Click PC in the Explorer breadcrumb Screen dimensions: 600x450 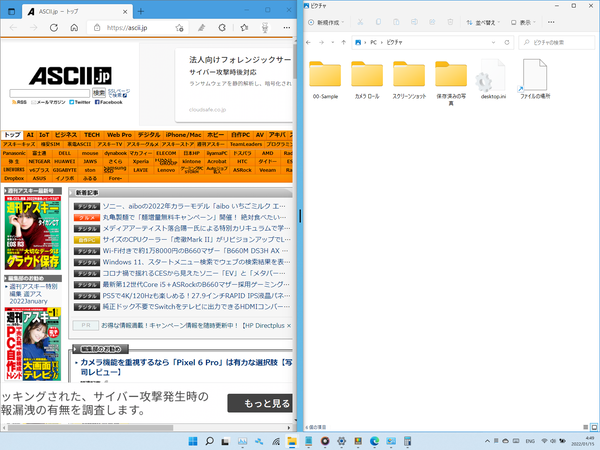[x=373, y=42]
